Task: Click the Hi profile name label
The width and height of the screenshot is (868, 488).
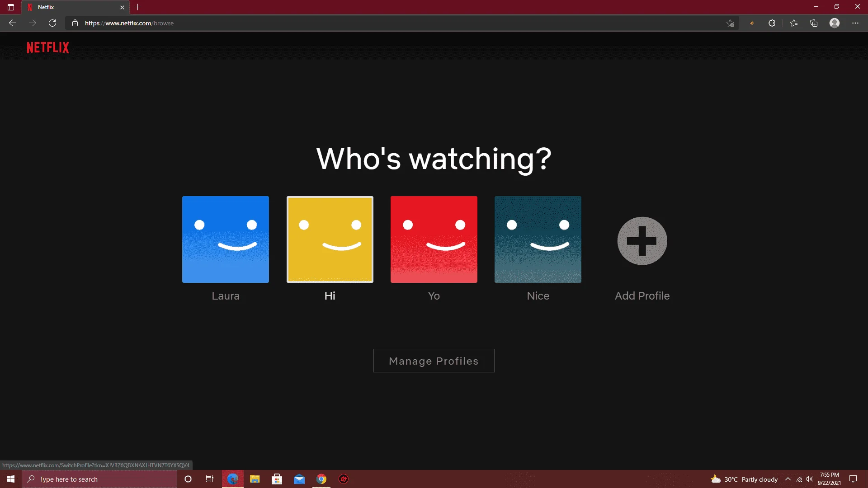Action: click(x=330, y=296)
